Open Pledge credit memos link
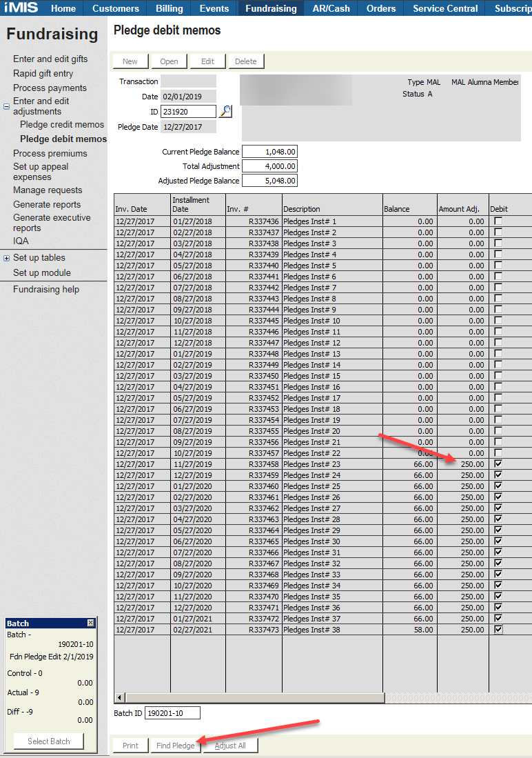This screenshot has width=532, height=758. click(62, 125)
